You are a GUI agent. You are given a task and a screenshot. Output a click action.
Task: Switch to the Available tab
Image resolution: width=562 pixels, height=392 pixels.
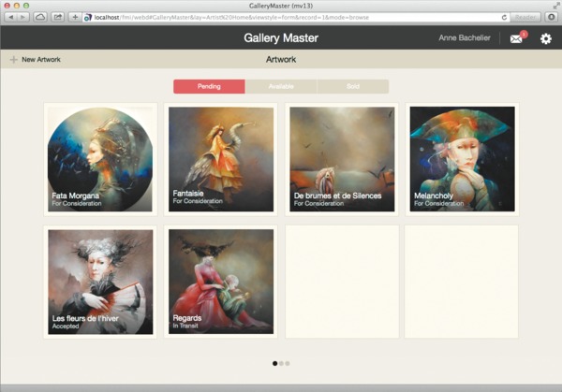click(x=281, y=86)
